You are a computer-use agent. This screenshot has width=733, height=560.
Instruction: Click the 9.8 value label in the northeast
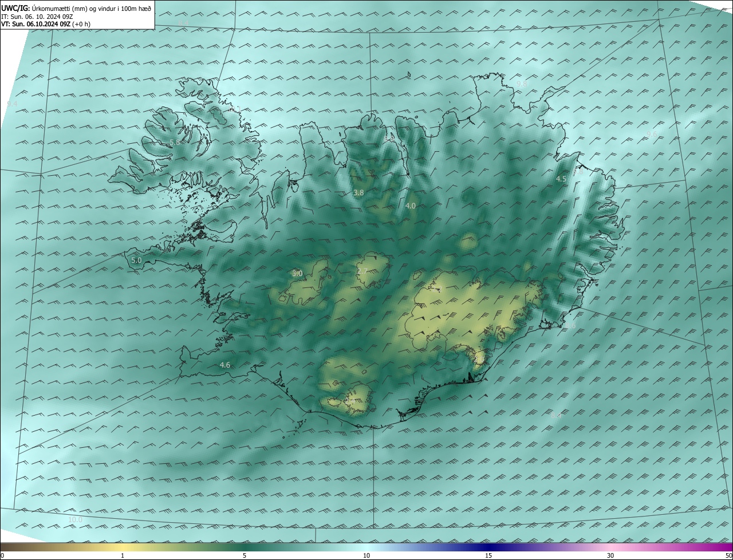[522, 84]
